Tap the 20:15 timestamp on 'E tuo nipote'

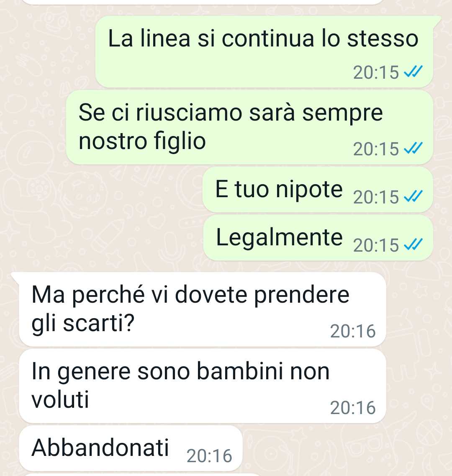[x=376, y=197]
